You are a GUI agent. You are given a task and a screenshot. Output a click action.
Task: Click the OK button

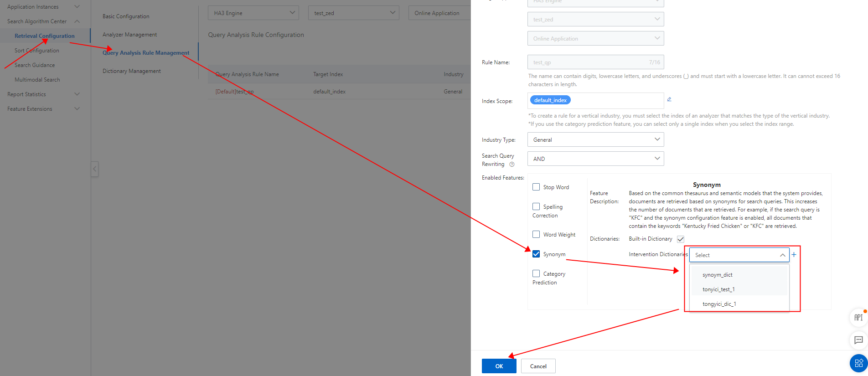[499, 366]
